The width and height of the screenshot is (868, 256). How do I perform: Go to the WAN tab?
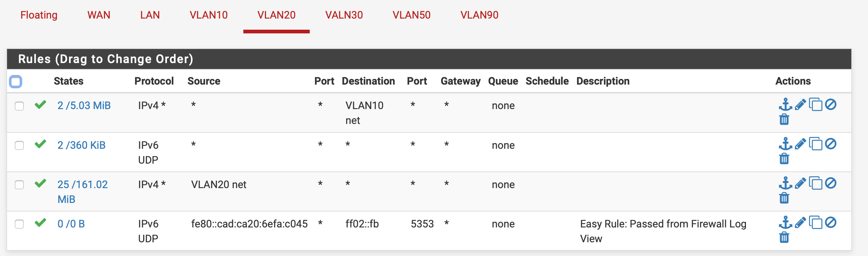click(x=99, y=15)
